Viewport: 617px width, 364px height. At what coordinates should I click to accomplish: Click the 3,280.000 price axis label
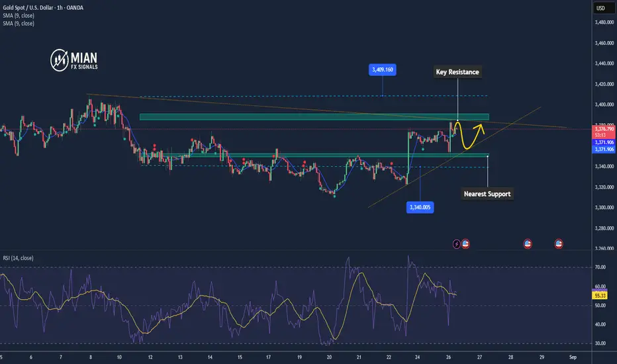(604, 228)
